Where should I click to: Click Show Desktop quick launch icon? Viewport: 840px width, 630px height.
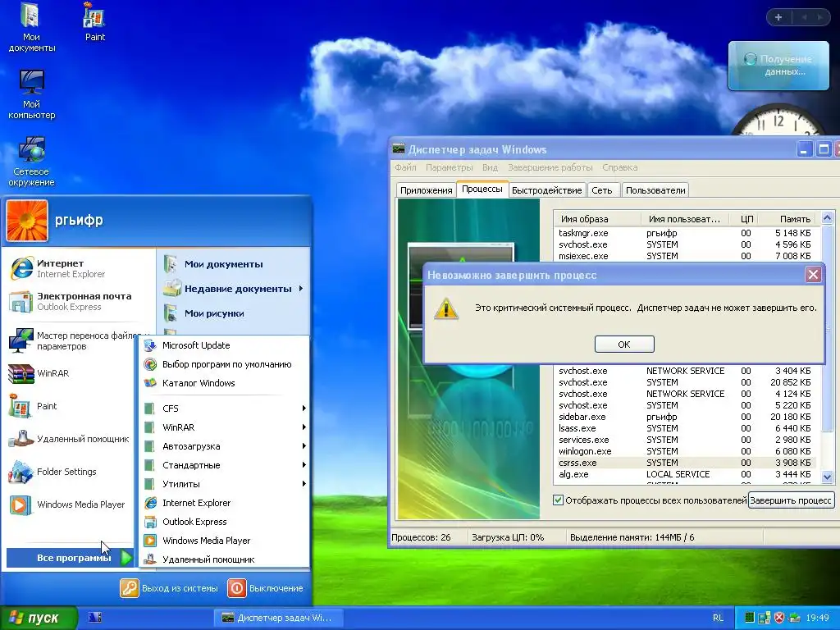tap(95, 618)
